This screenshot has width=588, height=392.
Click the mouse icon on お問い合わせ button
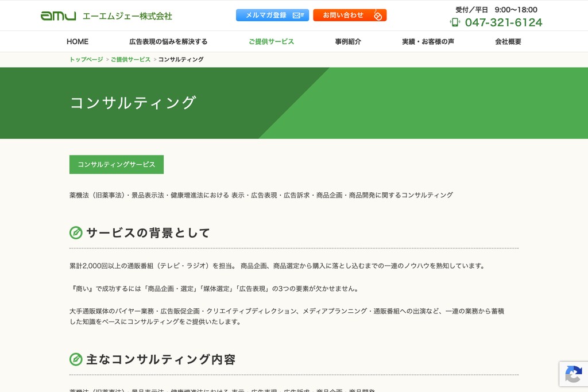click(378, 15)
